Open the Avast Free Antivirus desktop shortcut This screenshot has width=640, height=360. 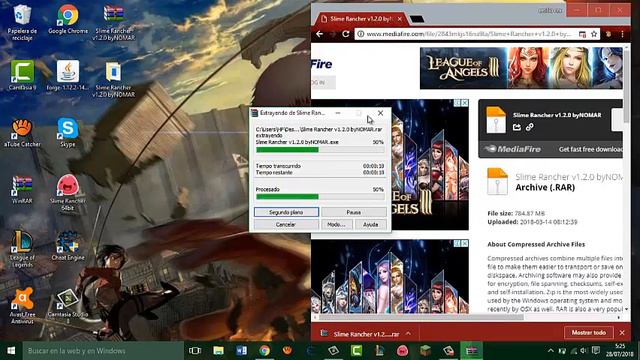[x=22, y=306]
